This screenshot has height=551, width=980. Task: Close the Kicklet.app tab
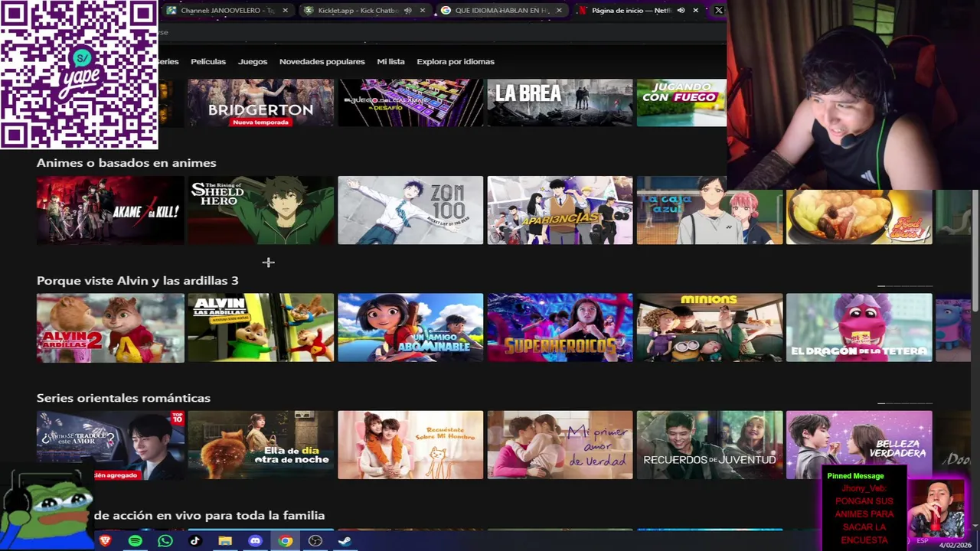pos(422,11)
